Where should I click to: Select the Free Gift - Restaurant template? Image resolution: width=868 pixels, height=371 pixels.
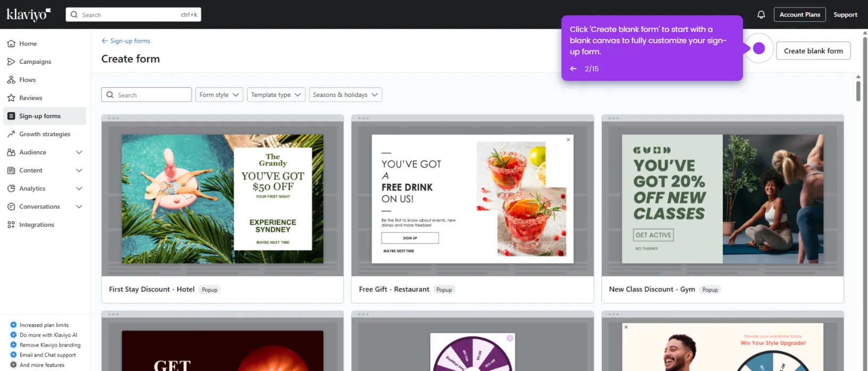473,209
